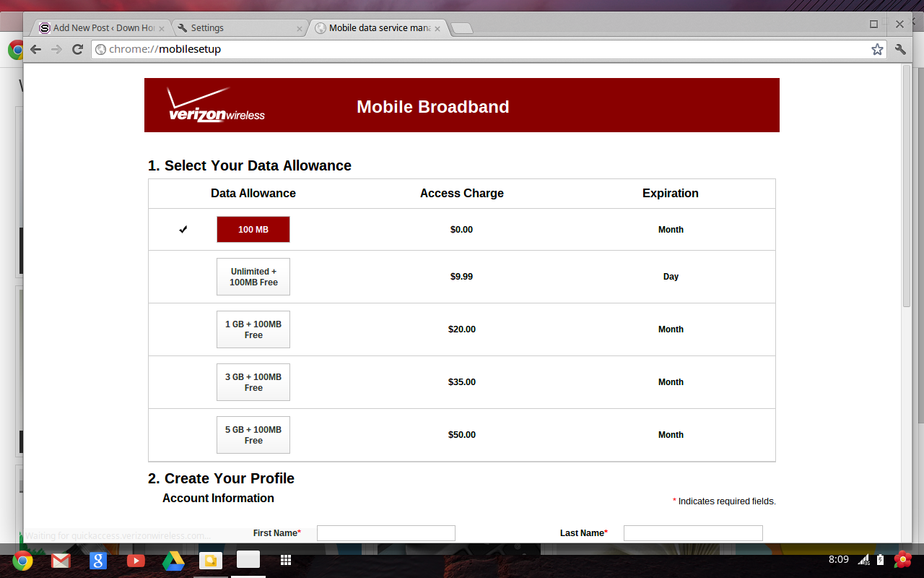Open the Chrome wrench menu

tap(900, 49)
